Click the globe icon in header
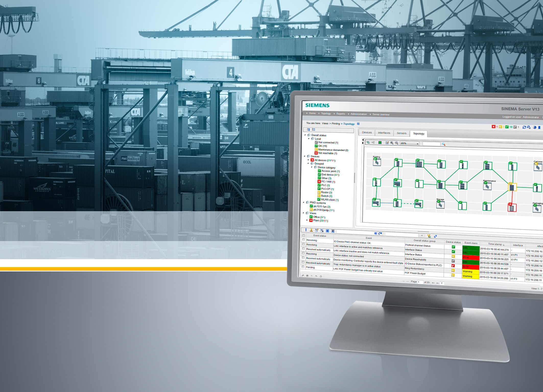Screen dimensions: 543x392 pyautogui.click(x=535, y=127)
